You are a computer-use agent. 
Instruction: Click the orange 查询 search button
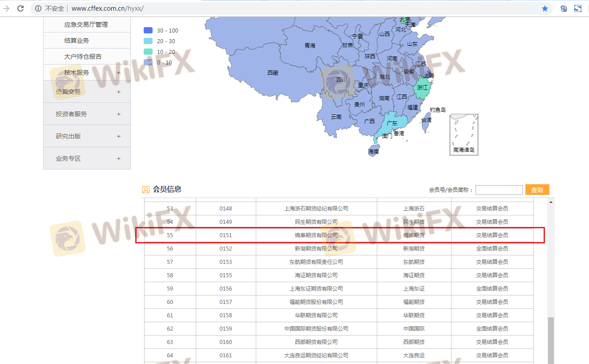click(x=537, y=190)
